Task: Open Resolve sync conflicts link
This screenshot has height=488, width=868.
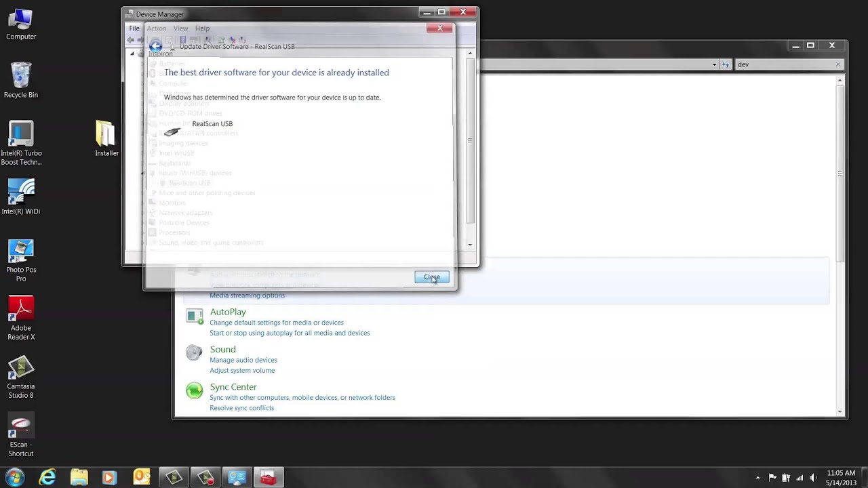Action: point(242,408)
